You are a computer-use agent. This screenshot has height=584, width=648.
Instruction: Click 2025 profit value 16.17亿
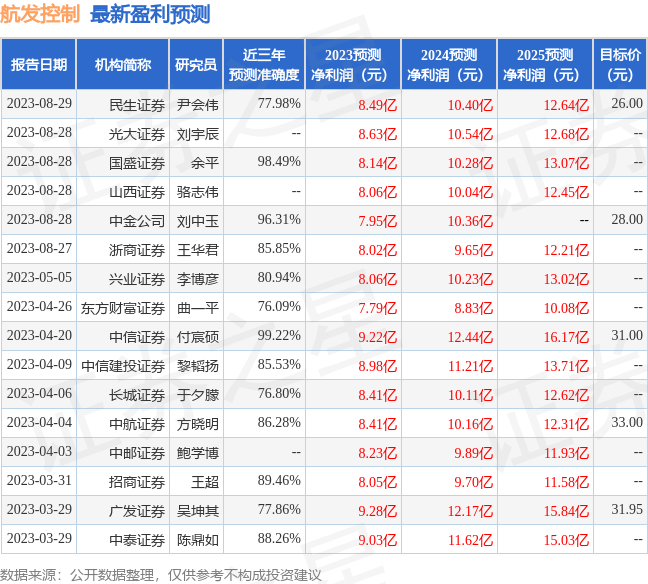tap(566, 337)
